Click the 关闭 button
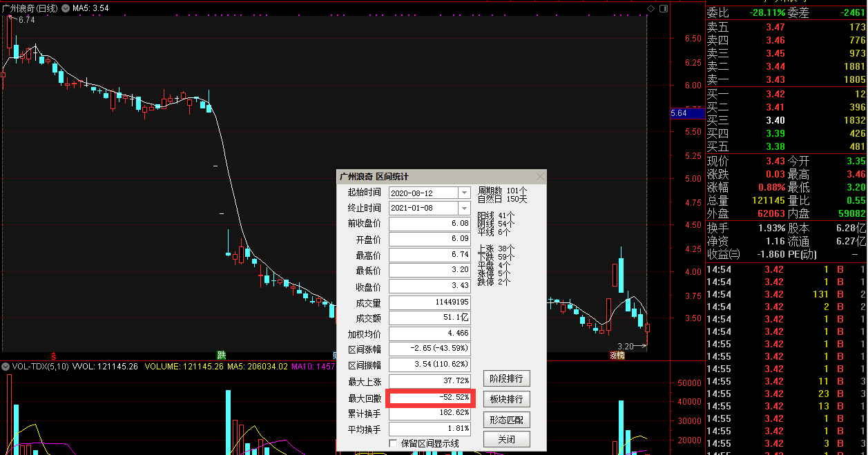This screenshot has height=455, width=868. 506,439
